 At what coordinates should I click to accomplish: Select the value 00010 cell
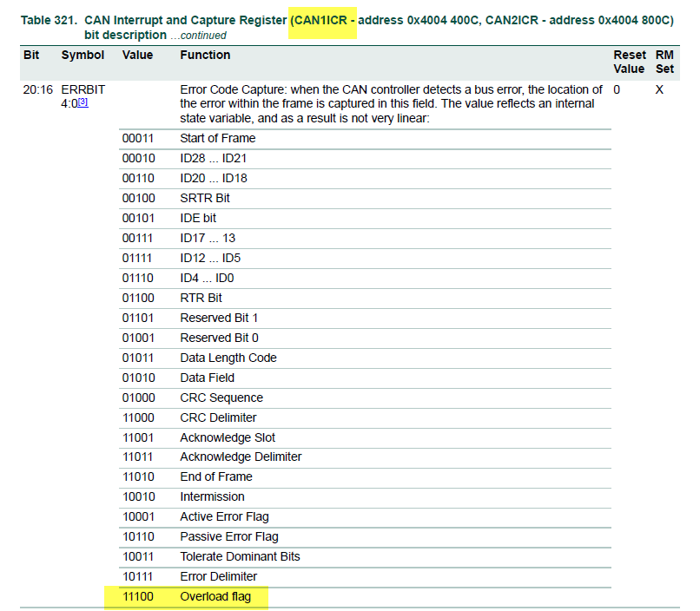coord(138,158)
